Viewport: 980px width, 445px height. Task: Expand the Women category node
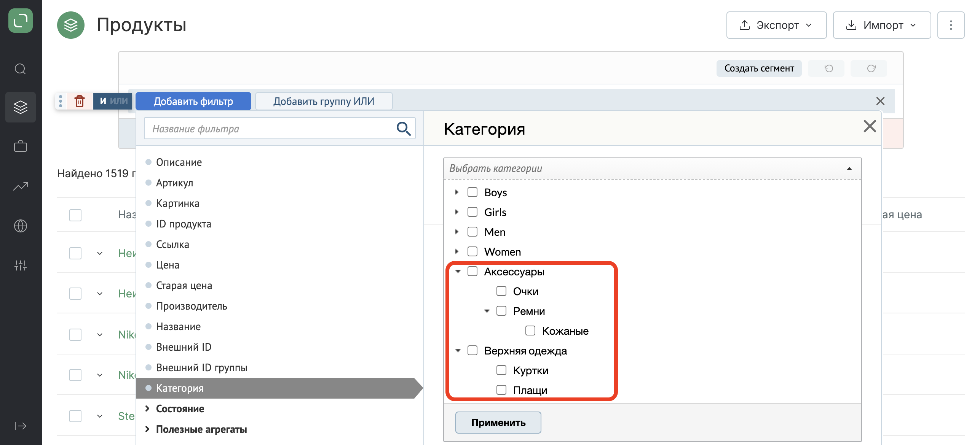click(457, 251)
